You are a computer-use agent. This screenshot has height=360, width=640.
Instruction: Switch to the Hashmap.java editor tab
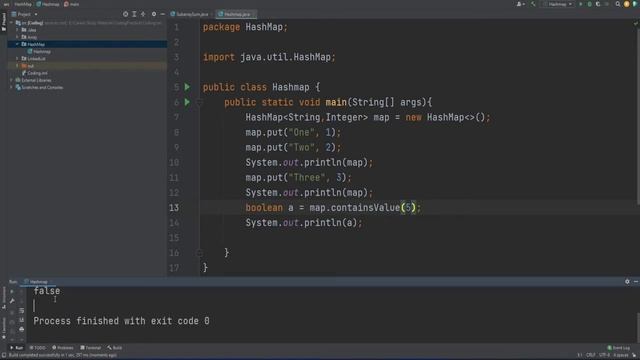coord(236,14)
